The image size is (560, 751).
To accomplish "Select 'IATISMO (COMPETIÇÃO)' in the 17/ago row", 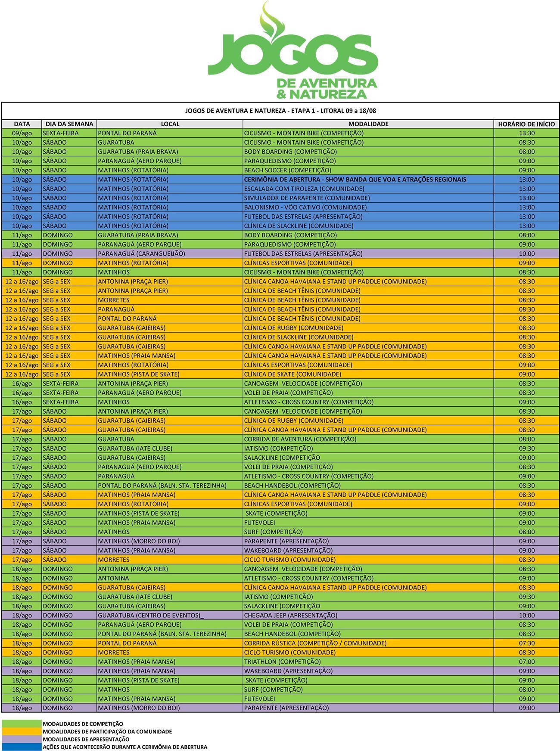I will click(368, 449).
